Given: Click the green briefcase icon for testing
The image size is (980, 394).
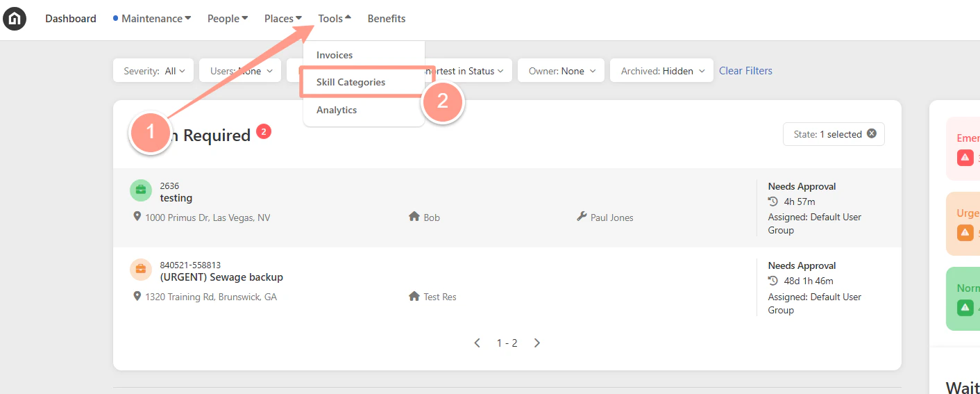Looking at the screenshot, I should (x=140, y=190).
